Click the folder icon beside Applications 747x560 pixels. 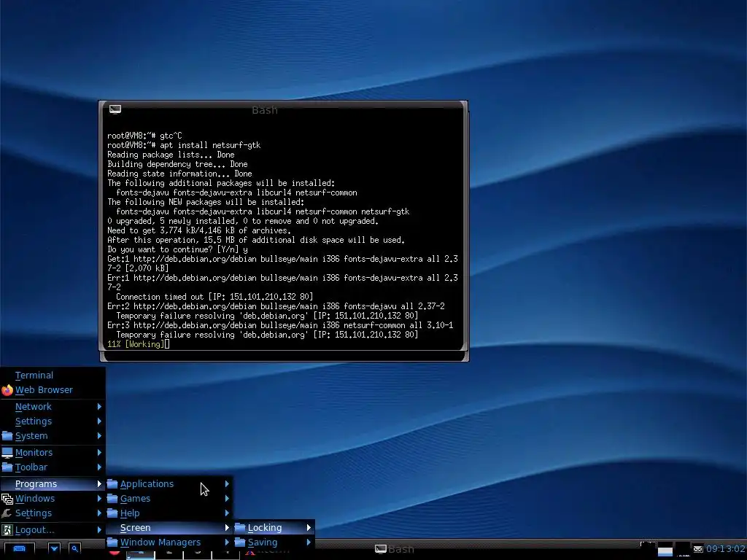[x=112, y=484]
